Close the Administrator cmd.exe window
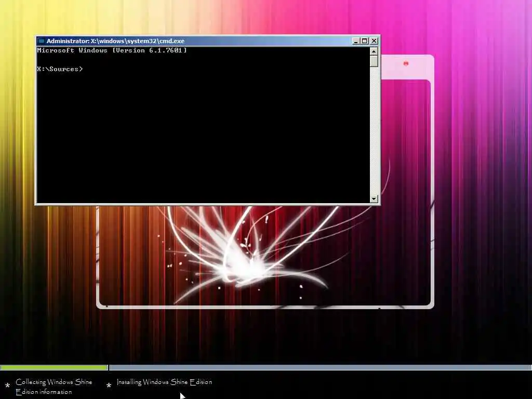This screenshot has width=532, height=399. click(x=374, y=41)
